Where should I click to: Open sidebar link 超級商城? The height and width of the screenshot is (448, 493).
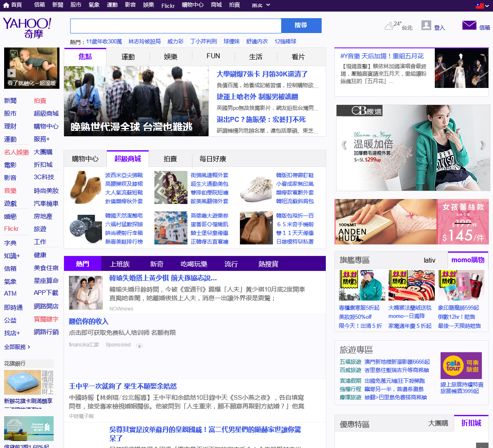pyautogui.click(x=46, y=114)
